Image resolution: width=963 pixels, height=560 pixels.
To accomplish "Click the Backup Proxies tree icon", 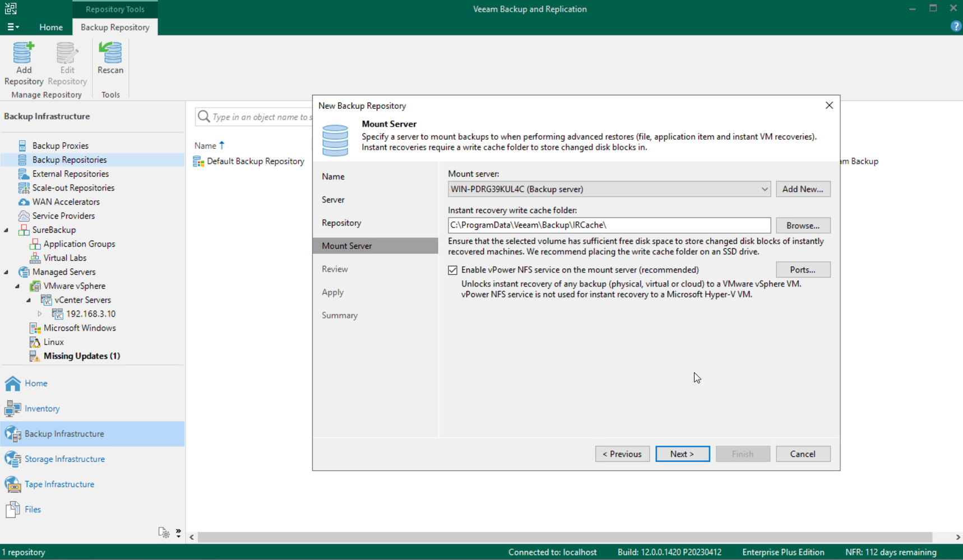I will tap(22, 146).
